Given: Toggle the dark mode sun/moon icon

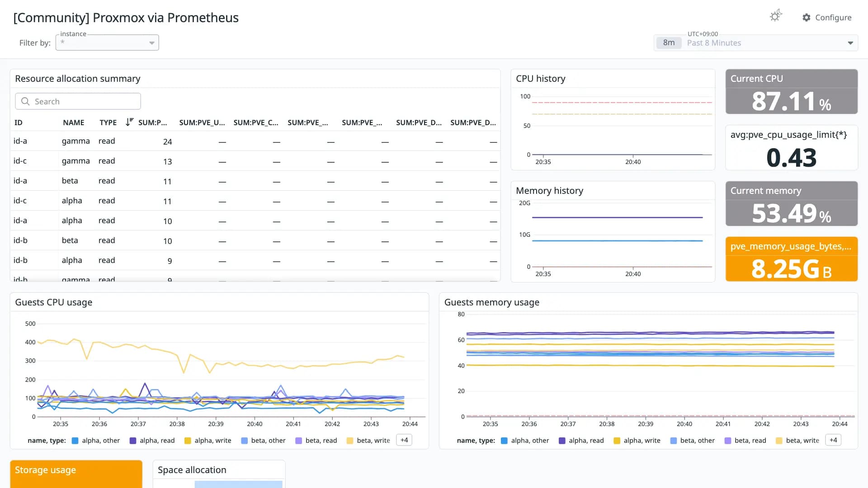Looking at the screenshot, I should tap(776, 16).
